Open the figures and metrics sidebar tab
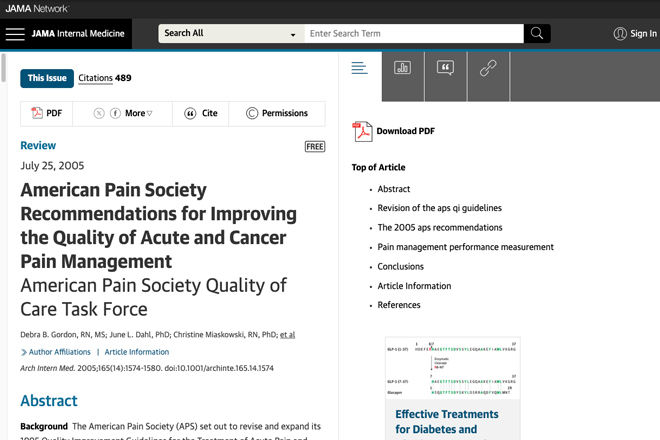The width and height of the screenshot is (660, 440). coord(403,68)
